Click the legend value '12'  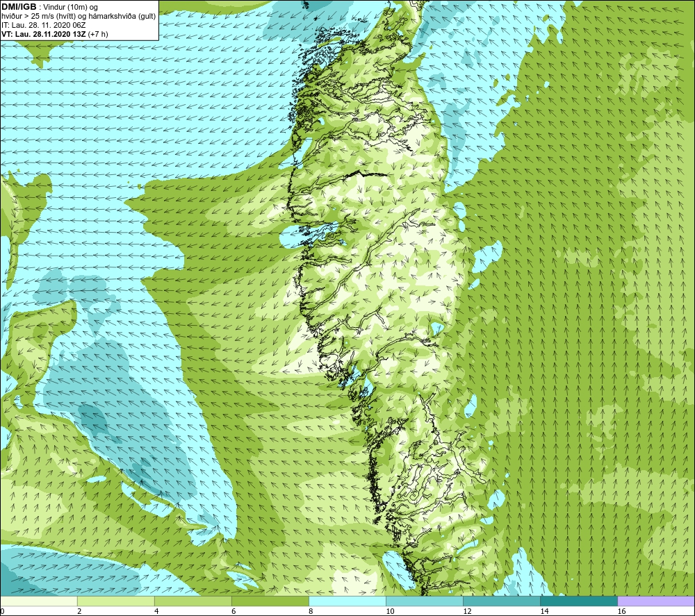click(x=467, y=611)
